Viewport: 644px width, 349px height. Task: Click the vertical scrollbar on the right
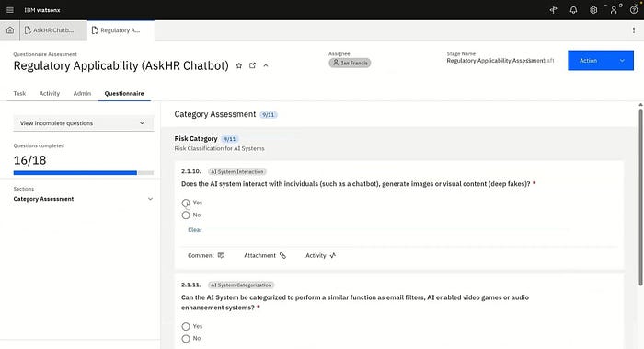[640, 196]
